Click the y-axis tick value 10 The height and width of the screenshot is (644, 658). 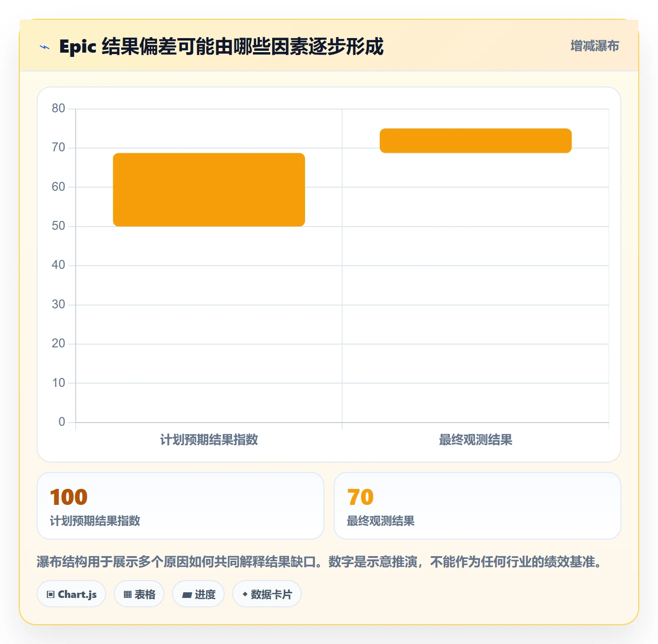(x=59, y=383)
